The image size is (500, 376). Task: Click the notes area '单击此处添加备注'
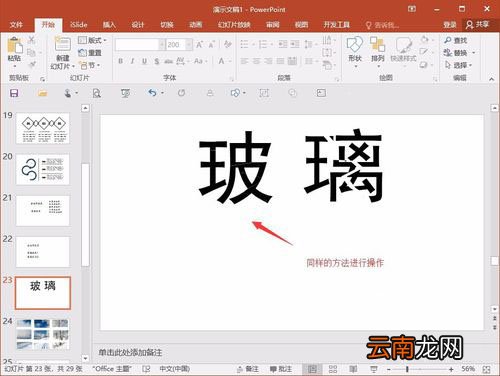[130, 352]
